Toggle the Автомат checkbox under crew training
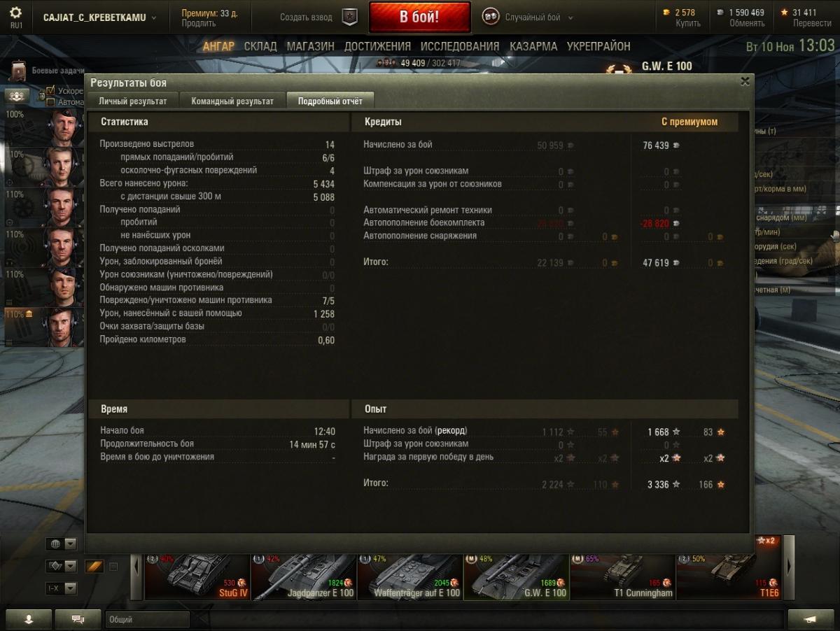 click(50, 102)
